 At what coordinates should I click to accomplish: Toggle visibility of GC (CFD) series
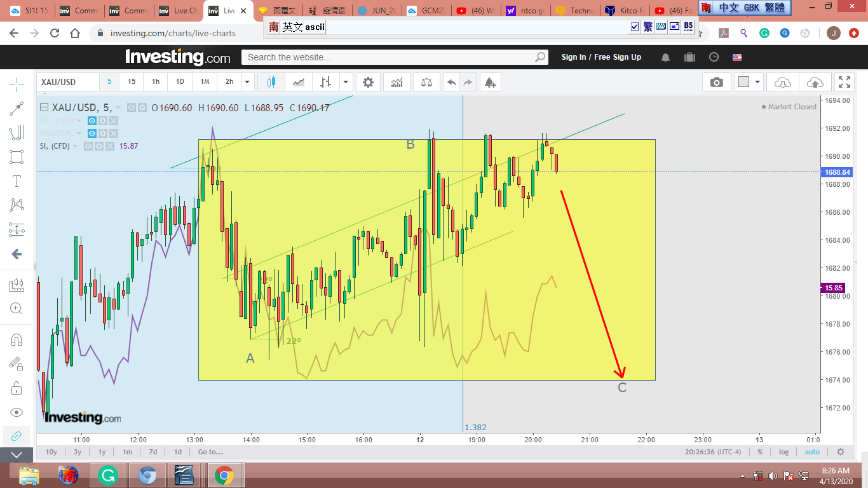point(92,121)
